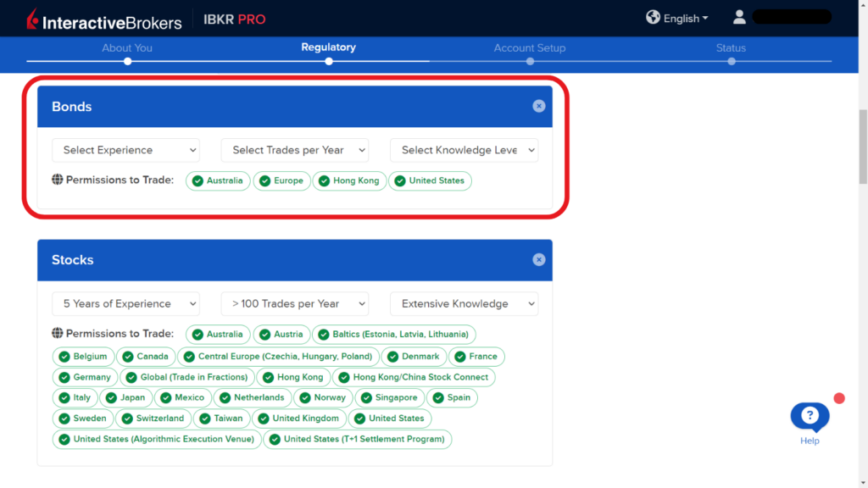
Task: Toggle Spain stock permission
Action: click(453, 398)
